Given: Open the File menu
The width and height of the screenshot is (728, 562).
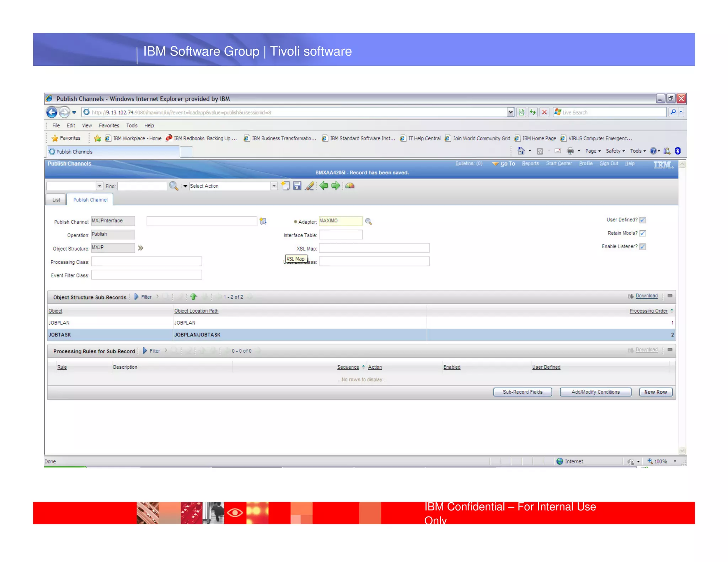Looking at the screenshot, I should tap(56, 125).
